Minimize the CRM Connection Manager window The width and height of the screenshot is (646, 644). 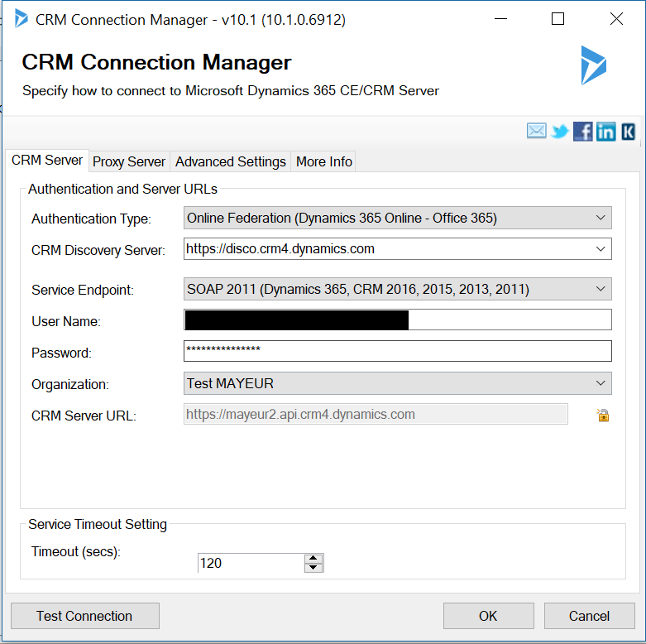point(500,19)
